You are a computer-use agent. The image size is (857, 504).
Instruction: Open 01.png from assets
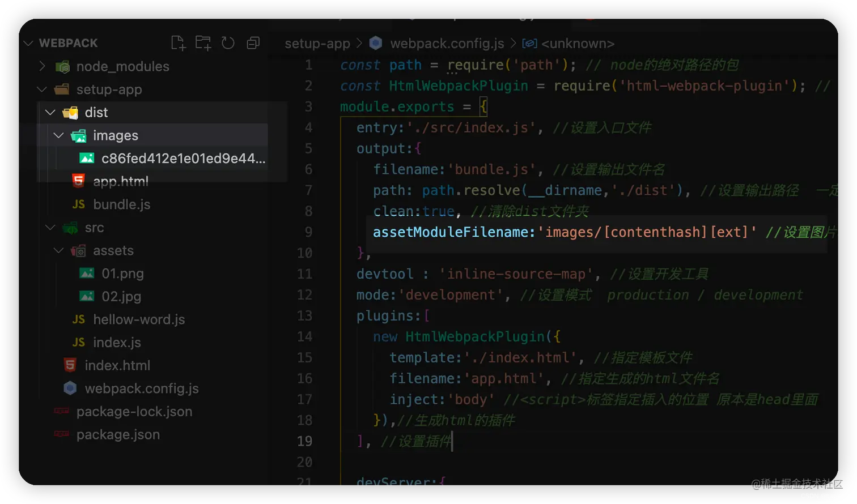pyautogui.click(x=123, y=274)
